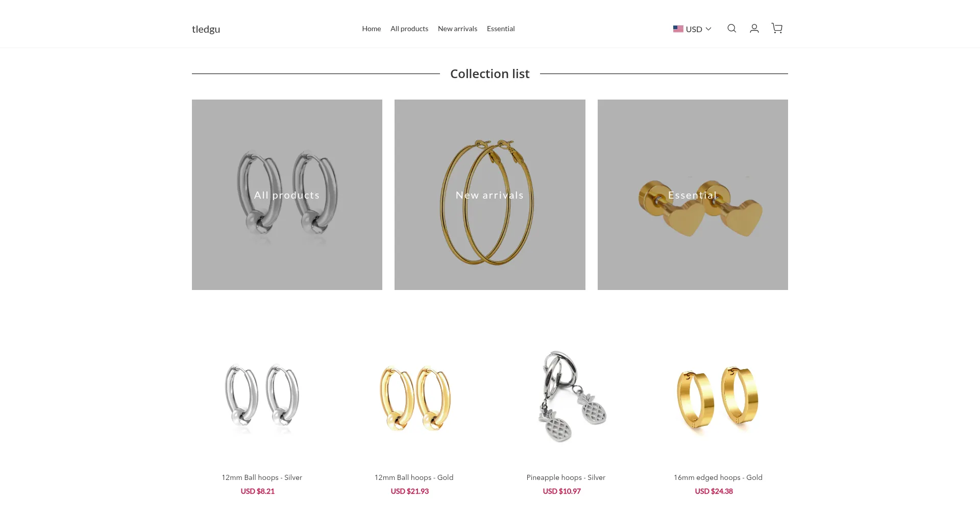The width and height of the screenshot is (980, 507).
Task: View the silver ball hoops product image
Action: coord(262,398)
